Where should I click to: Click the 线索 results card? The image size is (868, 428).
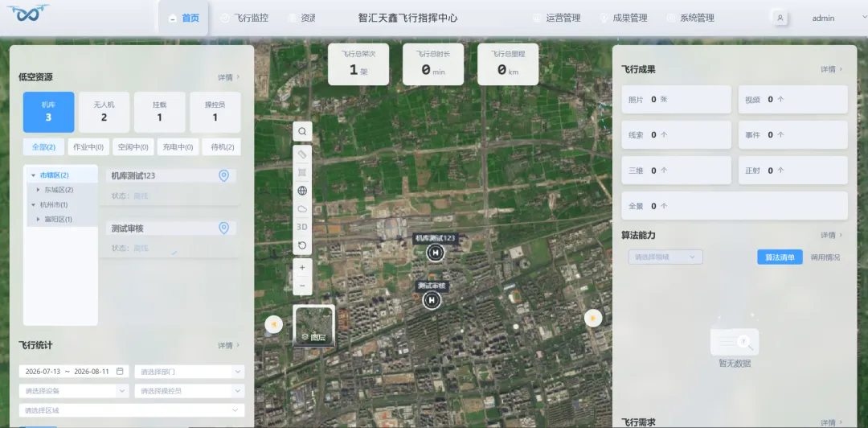(x=677, y=134)
